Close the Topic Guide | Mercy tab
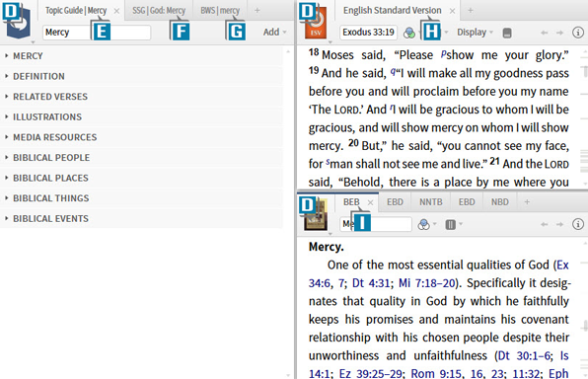 point(116,11)
